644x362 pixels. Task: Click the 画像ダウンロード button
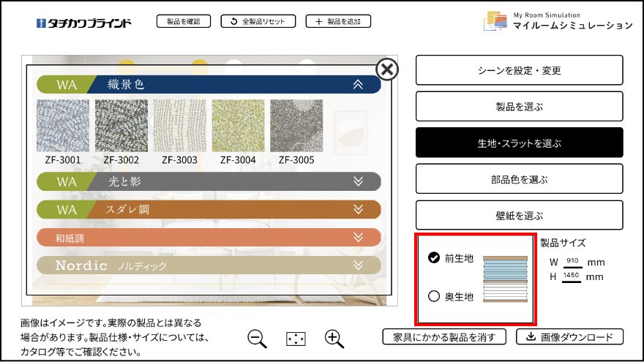(569, 337)
